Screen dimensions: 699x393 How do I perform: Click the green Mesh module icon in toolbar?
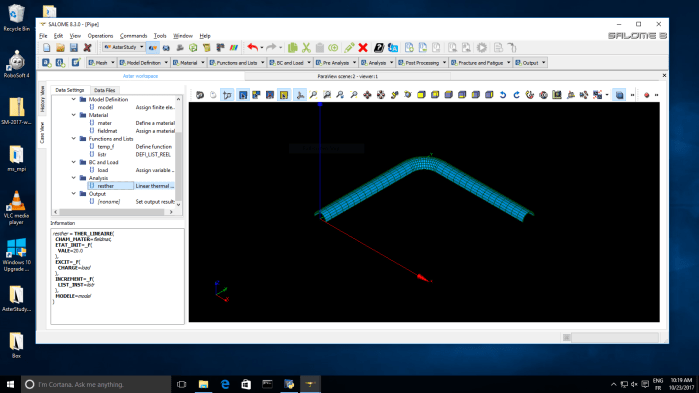click(193, 48)
